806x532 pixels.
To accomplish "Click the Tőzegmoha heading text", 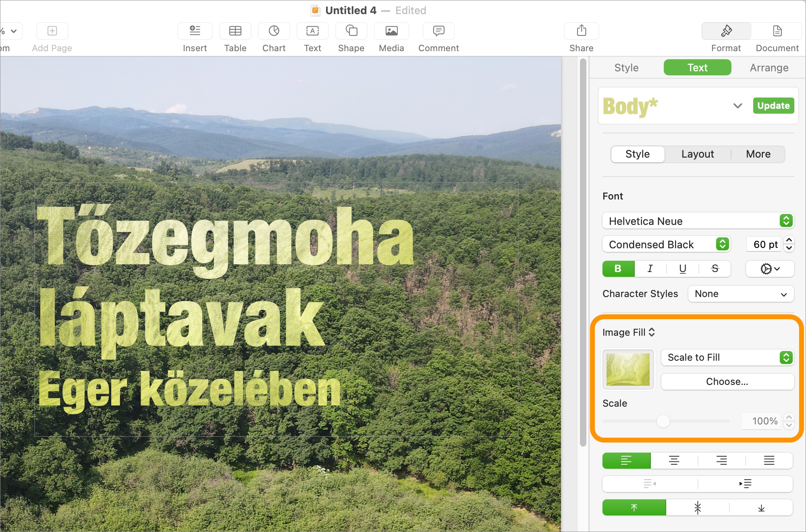I will [226, 241].
